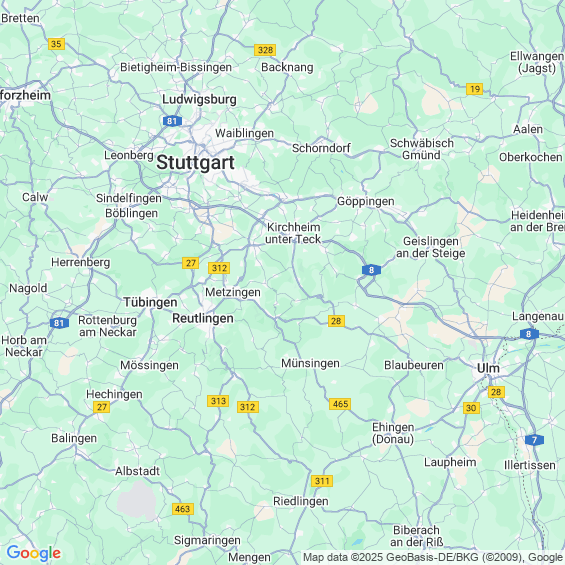
Task: Click the A81 highway shield near Ludwigsburg
Action: tap(172, 121)
